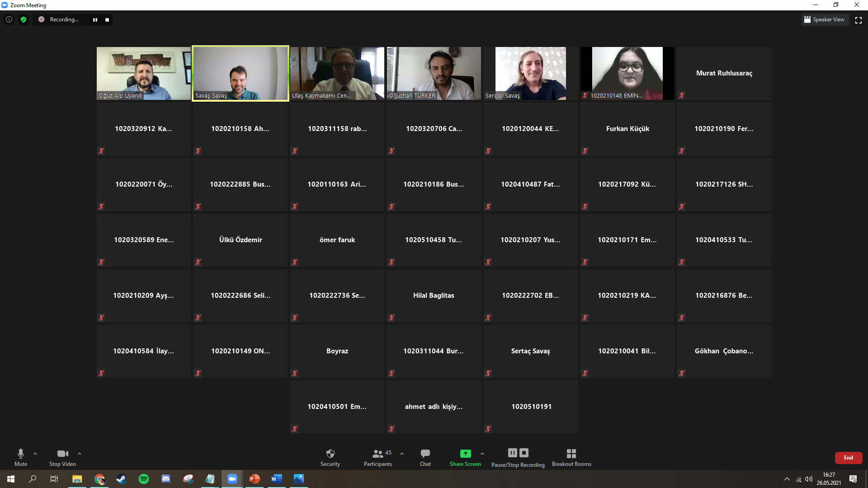The width and height of the screenshot is (868, 488).
Task: Select 1020510191 participant tile
Action: [x=531, y=407]
